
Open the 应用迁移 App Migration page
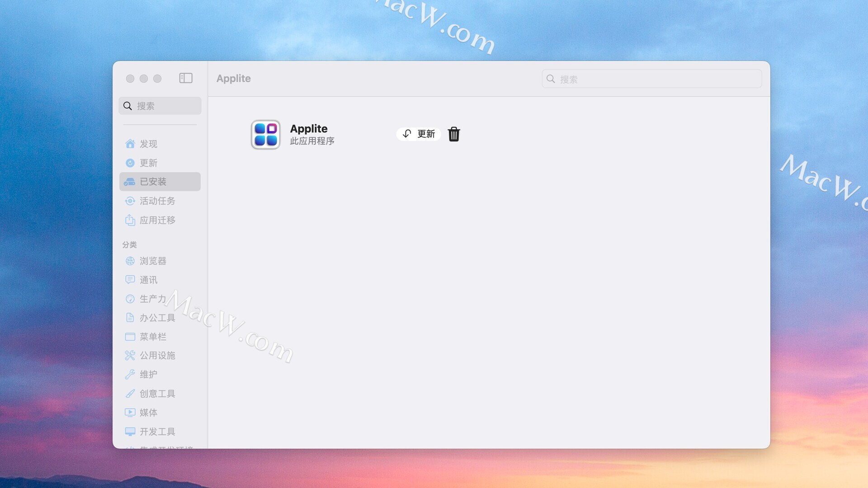click(x=157, y=220)
